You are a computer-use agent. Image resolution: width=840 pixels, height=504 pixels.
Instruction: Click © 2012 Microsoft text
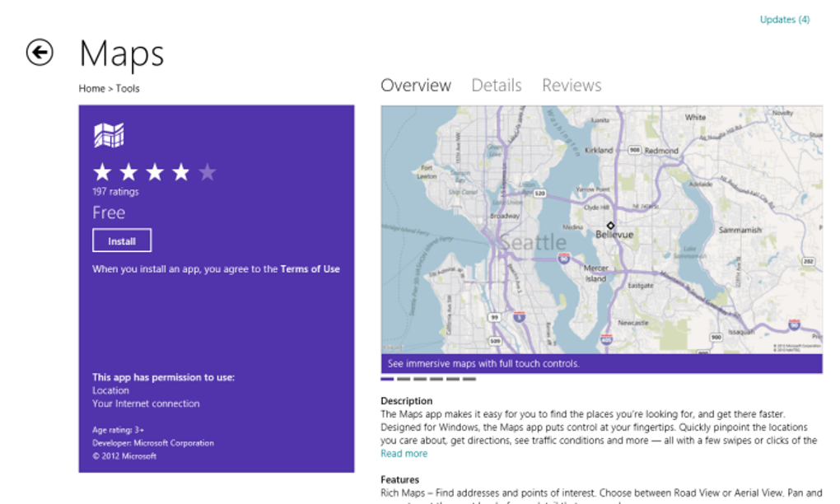[124, 456]
